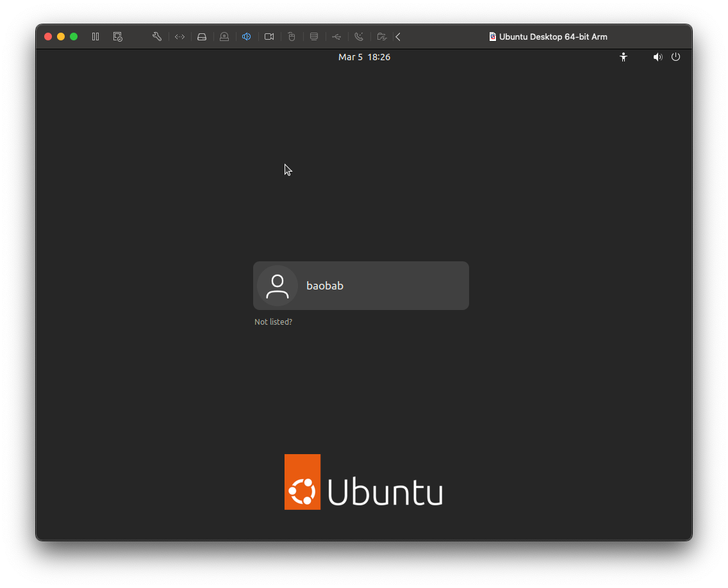The width and height of the screenshot is (728, 588).
Task: Click the stacked-disks device icon in the VM toolbar
Action: coord(314,37)
